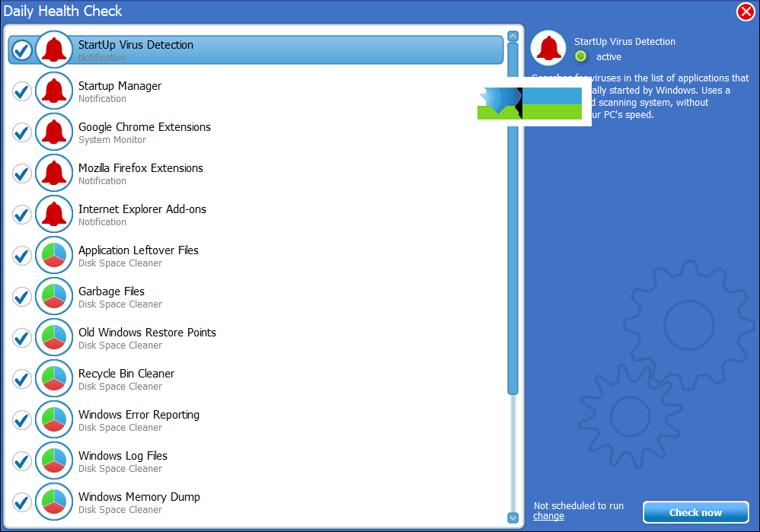Click the bell icon in the details panel
Viewport: 760px width, 532px height.
coord(548,48)
